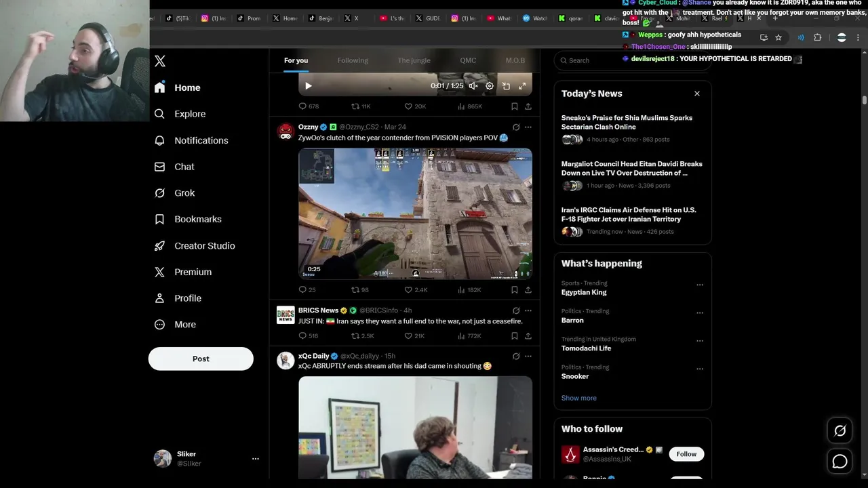Click Grok icon on xQc Daily post
The width and height of the screenshot is (868, 488).
point(516,356)
